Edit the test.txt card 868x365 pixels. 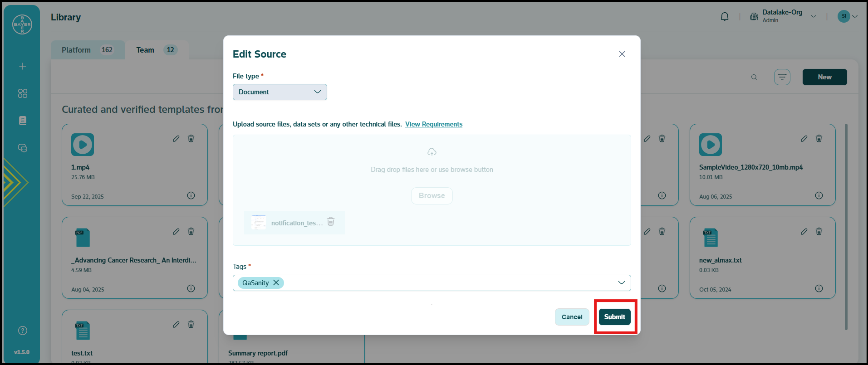[x=176, y=325]
